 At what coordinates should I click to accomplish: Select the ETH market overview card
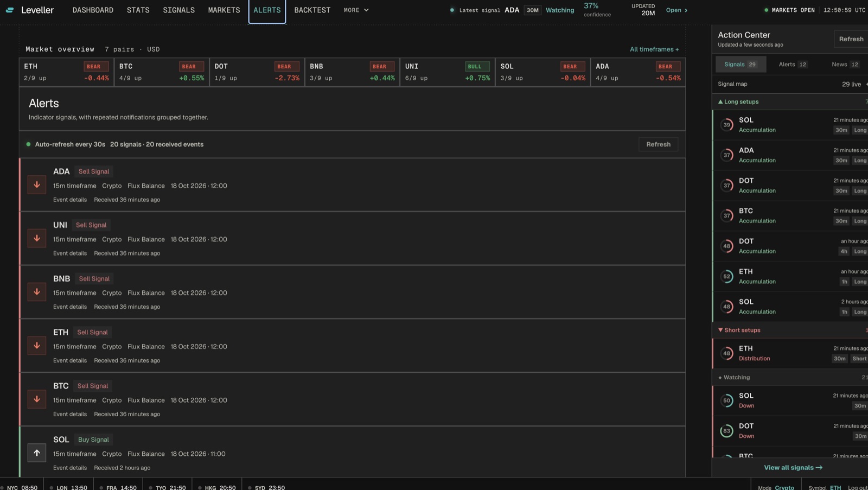(66, 72)
